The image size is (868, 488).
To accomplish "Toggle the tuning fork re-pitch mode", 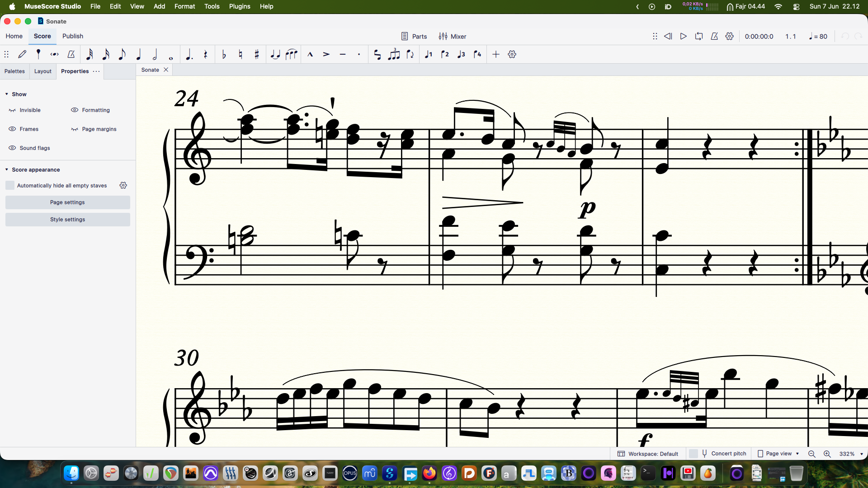I will pos(38,54).
